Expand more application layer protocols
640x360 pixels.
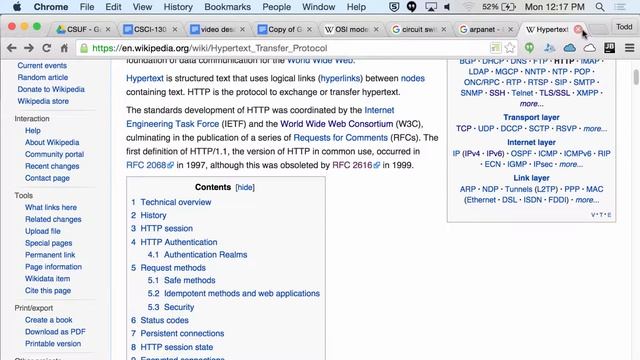coord(531,104)
